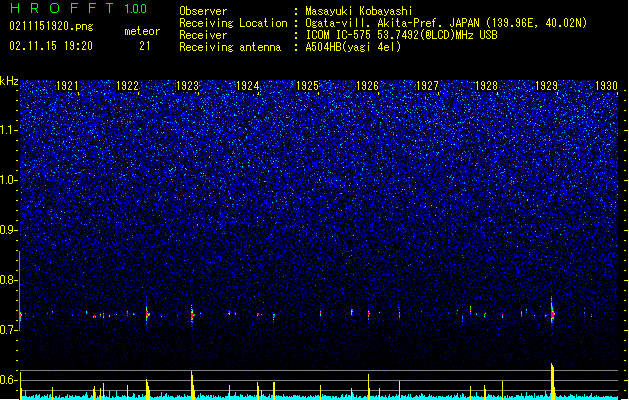Click the 0.7 kHz axis label
Screen dimensions: 629x400
[8, 330]
